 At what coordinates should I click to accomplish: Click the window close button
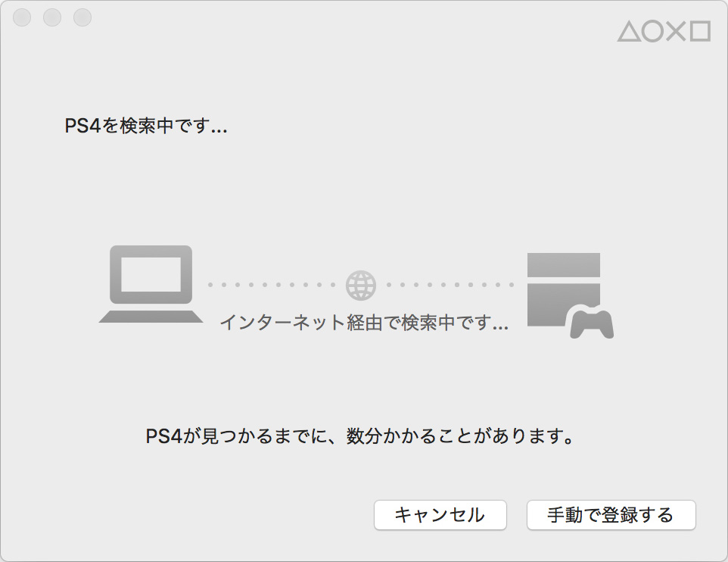click(x=22, y=17)
